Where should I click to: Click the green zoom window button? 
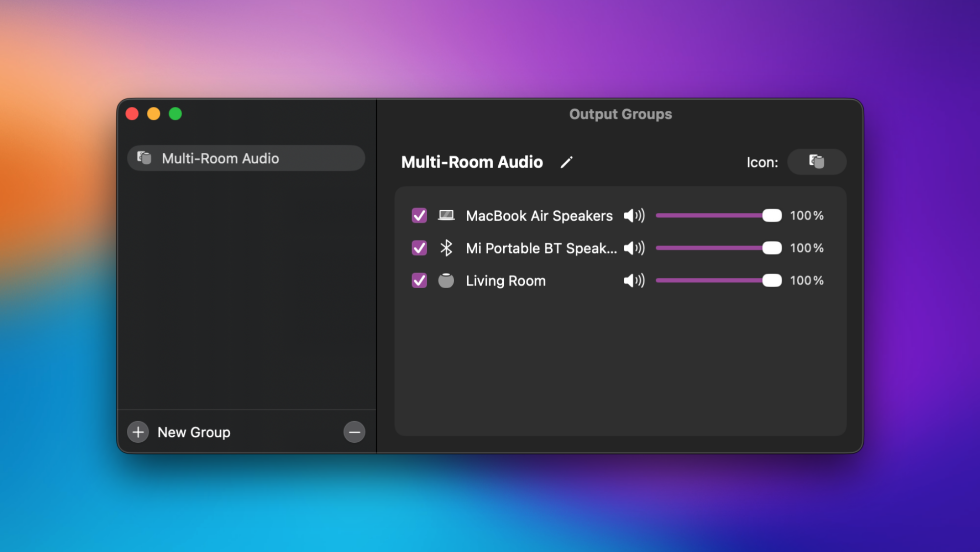click(175, 114)
